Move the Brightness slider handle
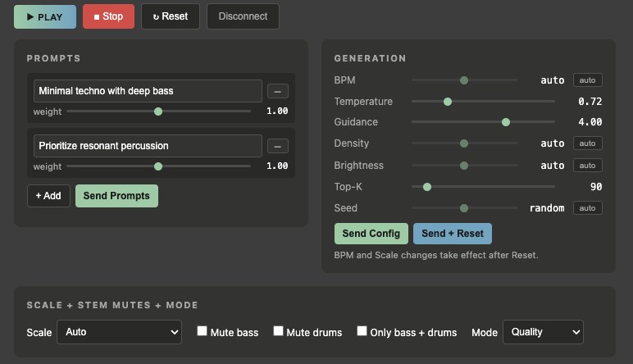 tap(464, 166)
